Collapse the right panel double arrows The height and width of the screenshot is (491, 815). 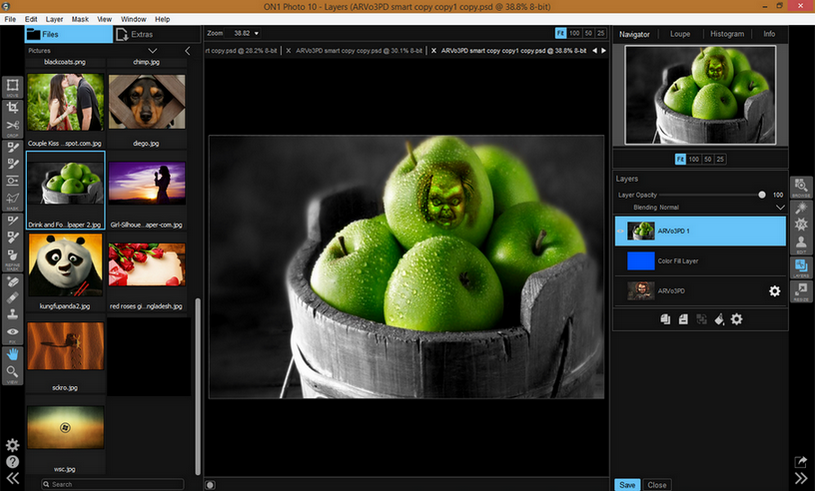pos(801,478)
